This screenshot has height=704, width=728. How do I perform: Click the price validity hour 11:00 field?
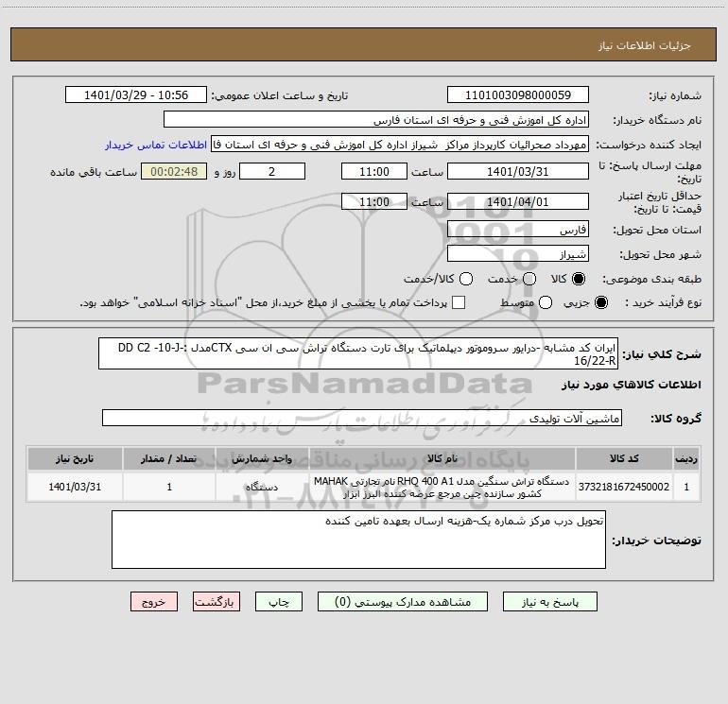374,201
